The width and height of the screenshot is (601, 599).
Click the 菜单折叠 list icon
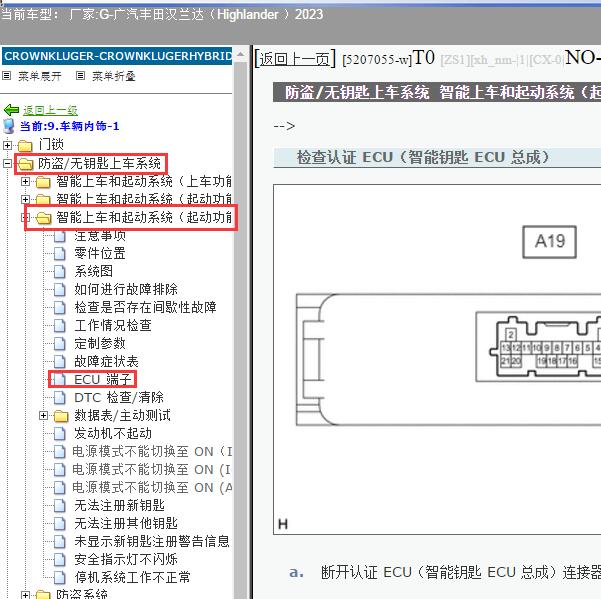[x=80, y=75]
